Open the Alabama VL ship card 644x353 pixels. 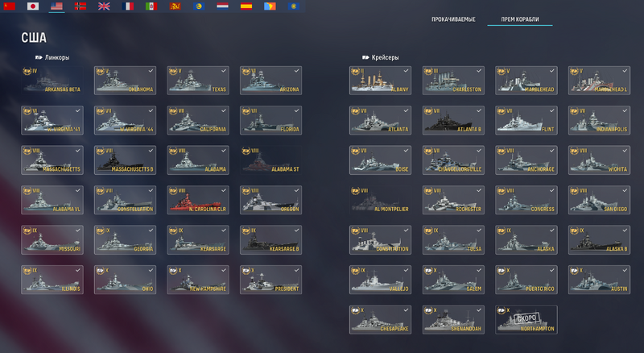(x=52, y=201)
